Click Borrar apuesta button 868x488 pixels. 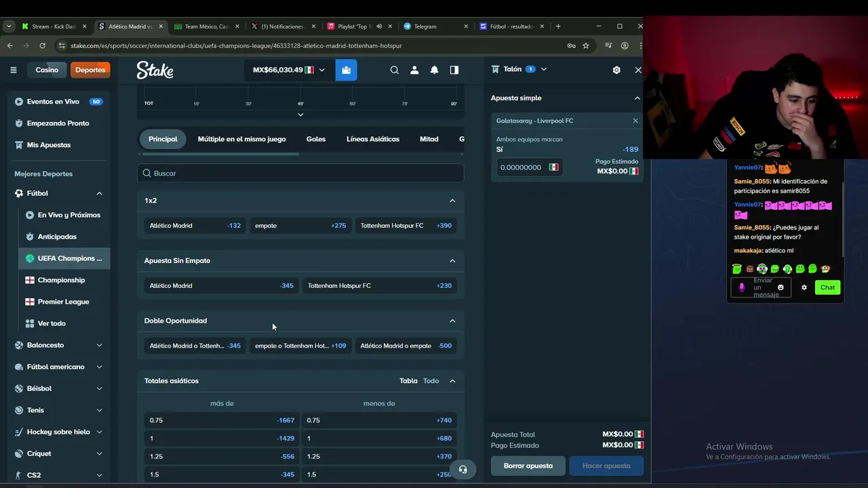[x=528, y=466]
